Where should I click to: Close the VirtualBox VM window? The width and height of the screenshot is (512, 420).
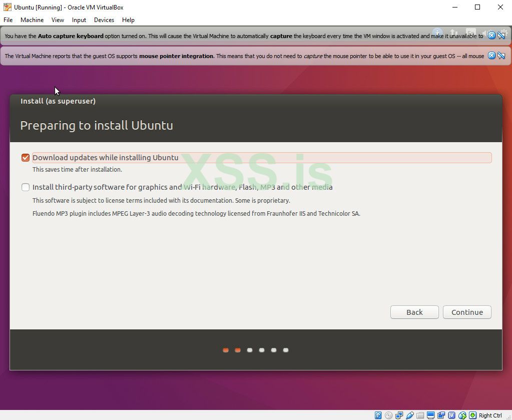pyautogui.click(x=500, y=7)
